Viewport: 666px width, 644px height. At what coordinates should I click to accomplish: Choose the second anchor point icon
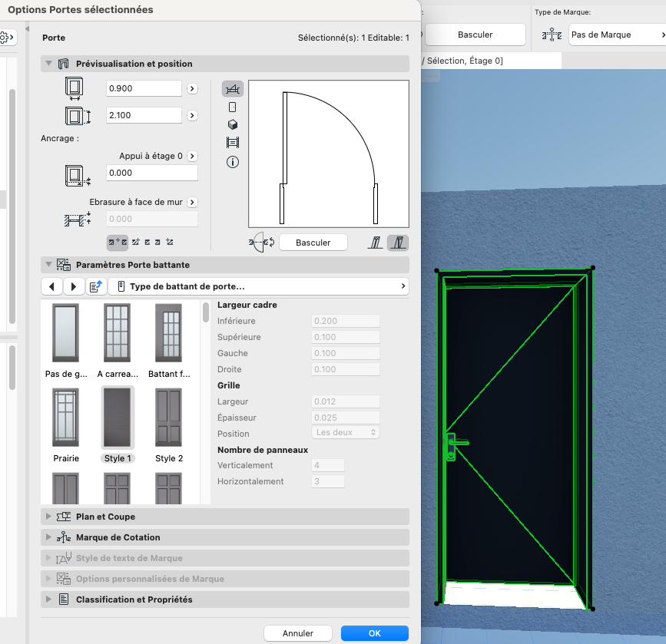coord(135,242)
